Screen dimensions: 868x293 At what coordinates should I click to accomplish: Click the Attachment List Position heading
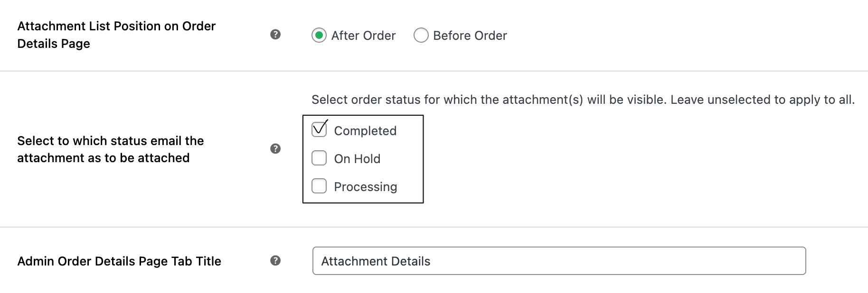tap(116, 35)
